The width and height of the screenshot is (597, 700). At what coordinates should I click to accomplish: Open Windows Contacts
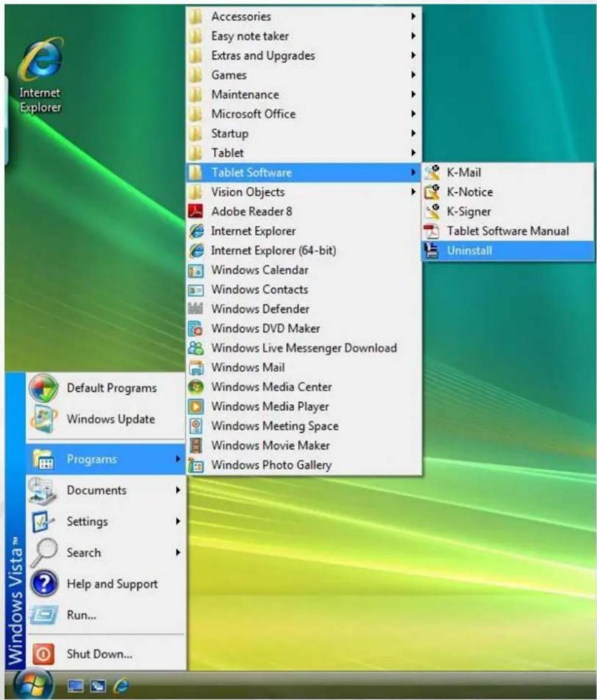304,290
